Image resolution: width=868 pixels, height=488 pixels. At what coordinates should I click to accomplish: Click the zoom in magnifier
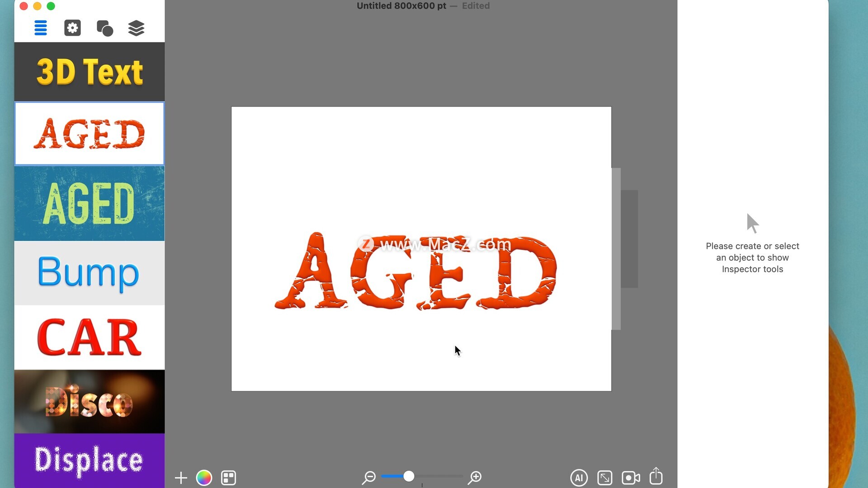click(475, 477)
